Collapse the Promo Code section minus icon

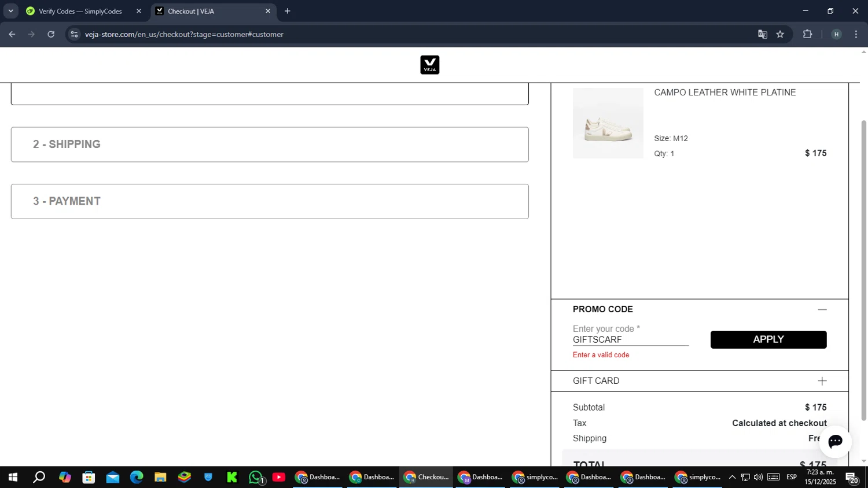tap(822, 309)
